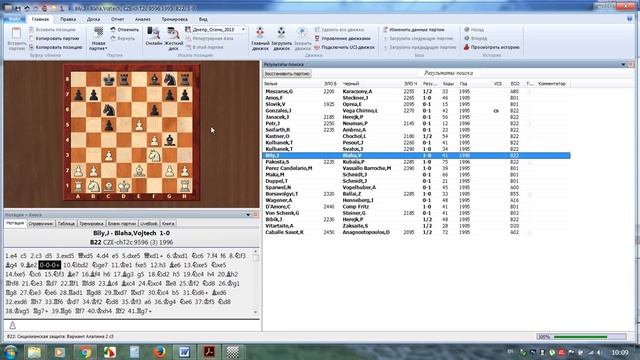Open the Правка ribbon tab
Image resolution: width=640 pixels, height=360 pixels.
tap(68, 19)
